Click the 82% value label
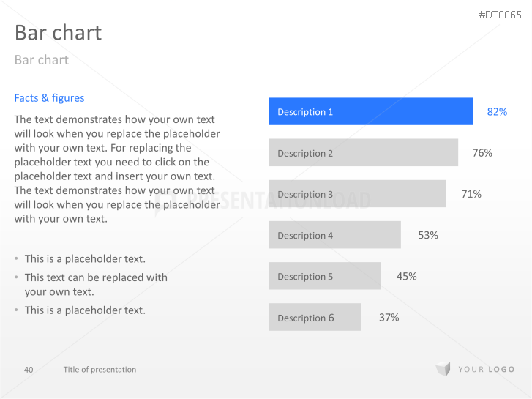The image size is (532, 399). pyautogui.click(x=497, y=112)
